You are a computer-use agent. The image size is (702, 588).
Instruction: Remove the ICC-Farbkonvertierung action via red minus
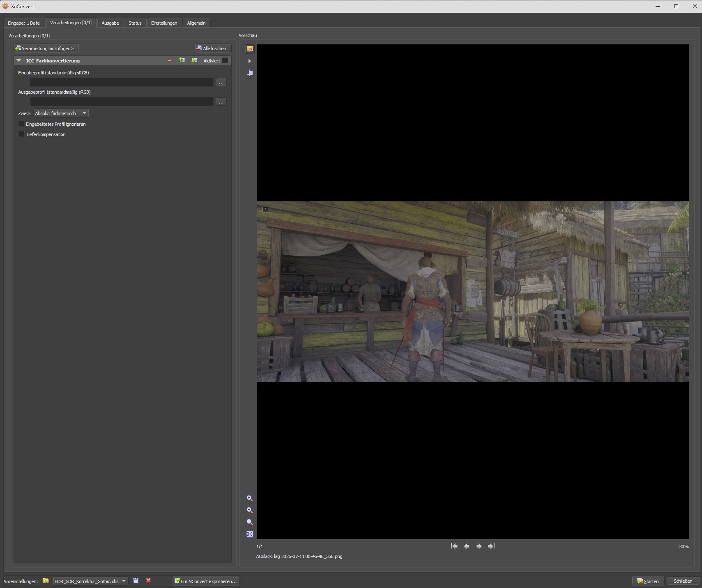pos(169,60)
